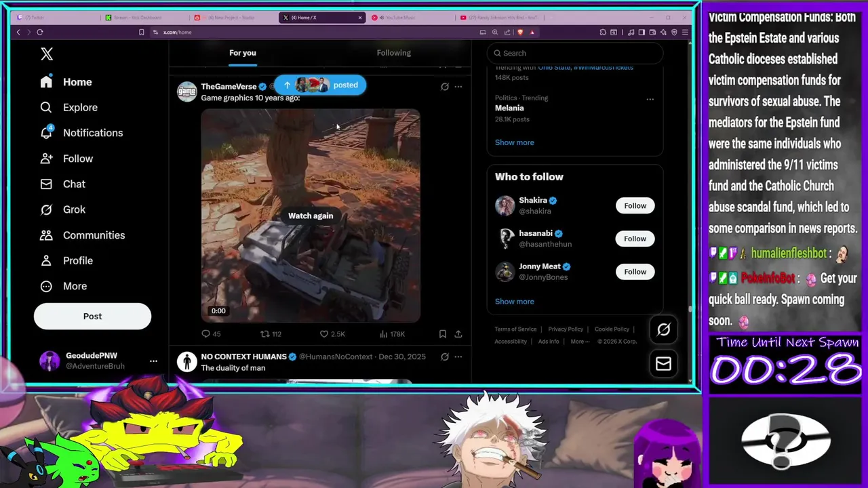Open the Dec 30, 2025 post timestamp
Image resolution: width=868 pixels, height=488 pixels.
(x=402, y=357)
